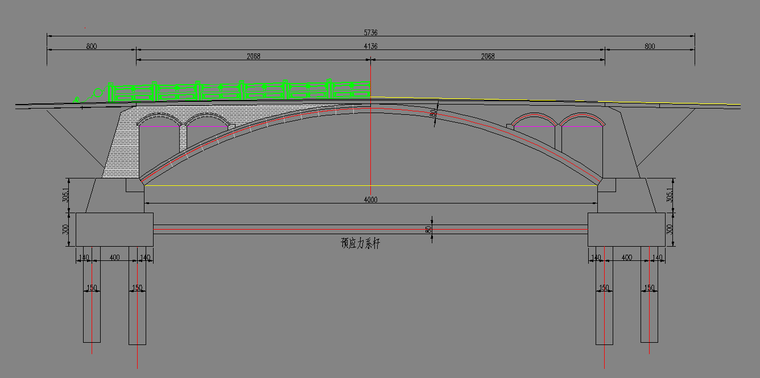760x378 pixels.
Task: Select the rightmost pile column
Action: coord(649,295)
